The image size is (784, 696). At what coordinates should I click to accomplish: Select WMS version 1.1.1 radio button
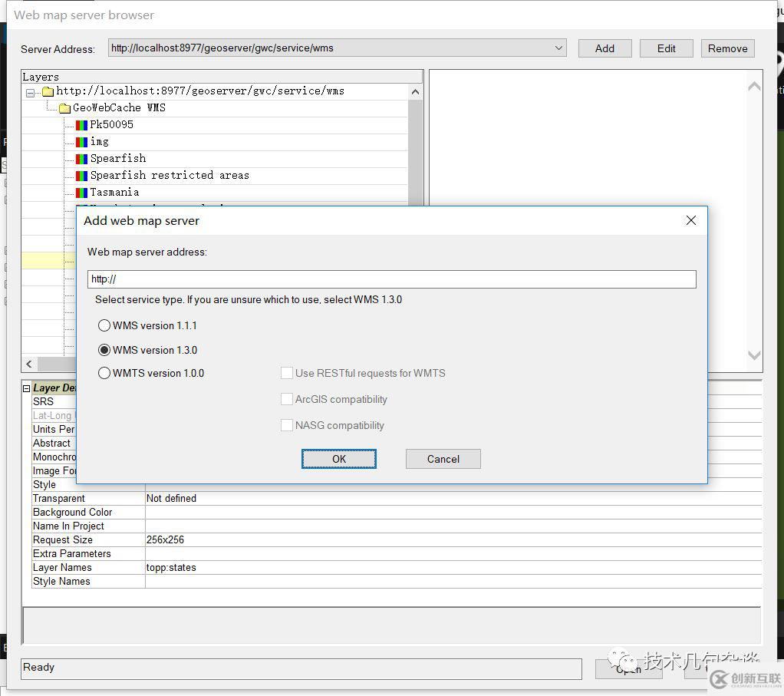pos(104,325)
